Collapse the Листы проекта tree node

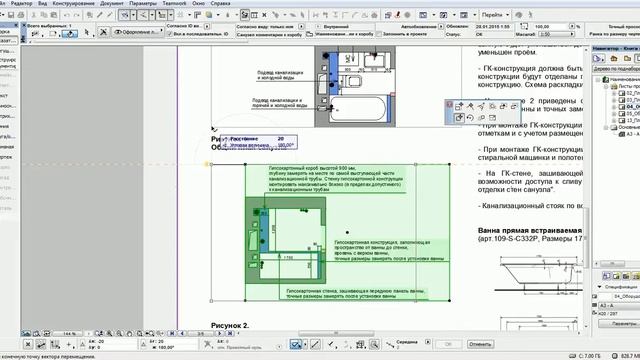pos(606,86)
